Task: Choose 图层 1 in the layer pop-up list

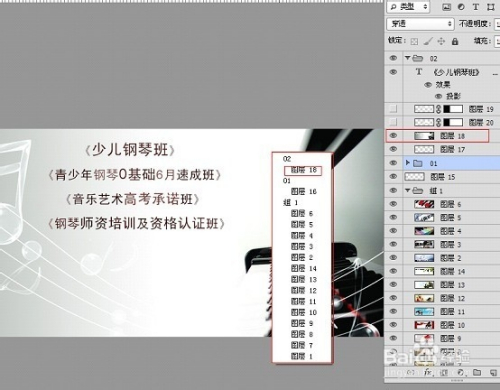Action: [x=302, y=356]
